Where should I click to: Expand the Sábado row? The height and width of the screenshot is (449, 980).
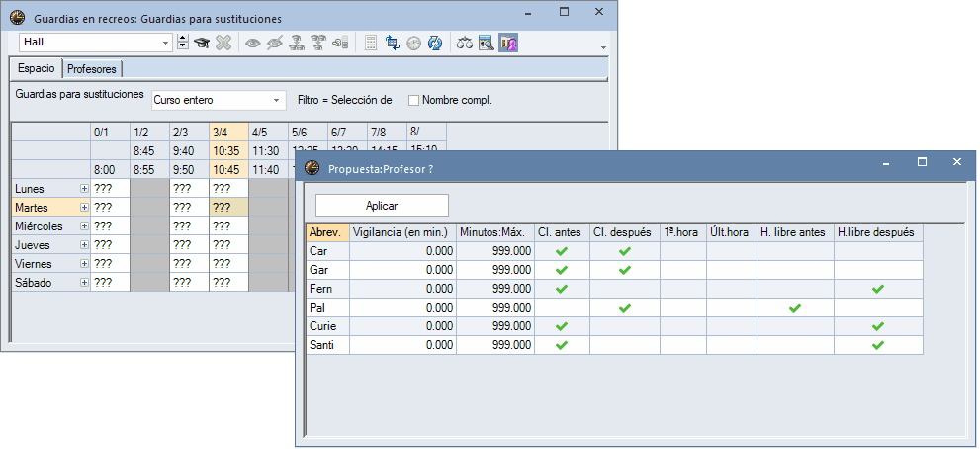84,282
